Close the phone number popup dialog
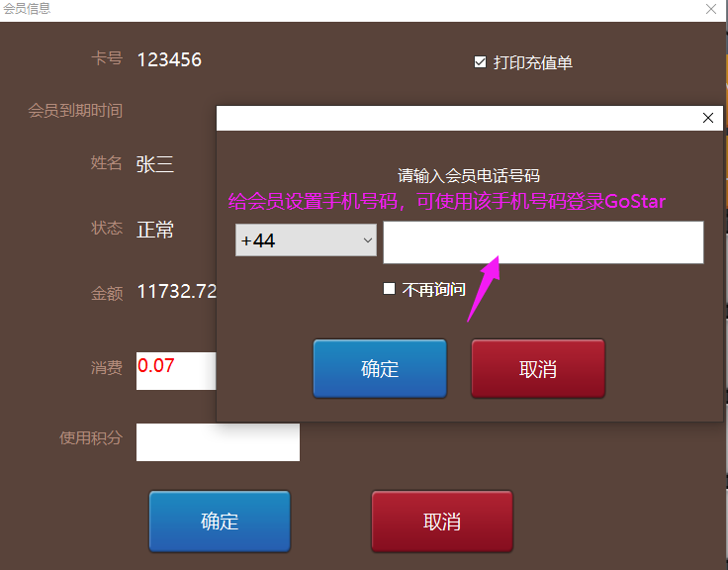The image size is (728, 570). click(x=708, y=118)
